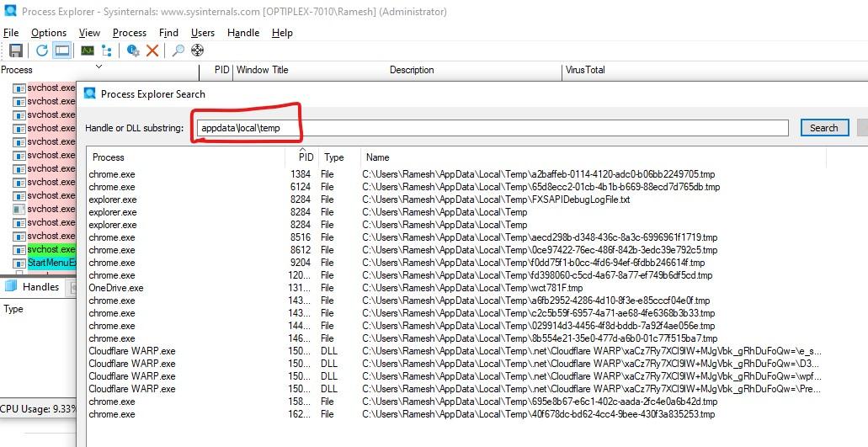
Task: Click the red X kill process icon
Action: pyautogui.click(x=152, y=51)
